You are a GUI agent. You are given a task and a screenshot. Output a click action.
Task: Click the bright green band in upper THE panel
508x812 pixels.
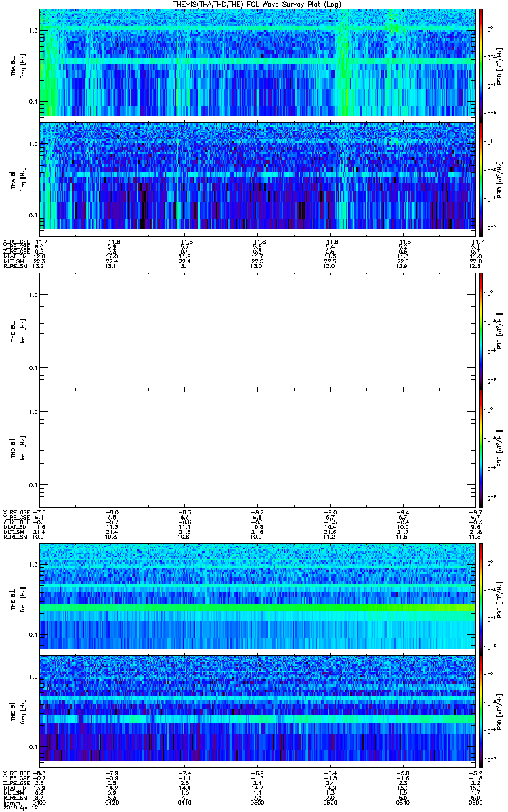(257, 608)
